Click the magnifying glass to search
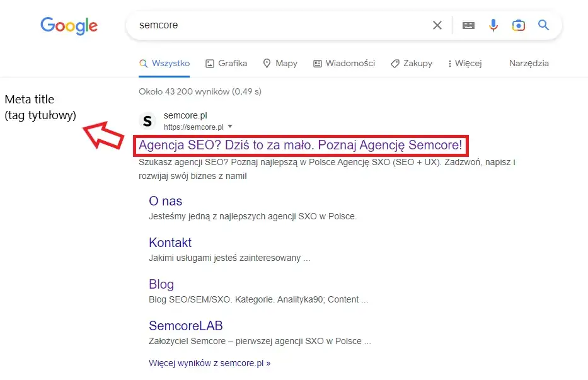588x380 pixels. (543, 25)
